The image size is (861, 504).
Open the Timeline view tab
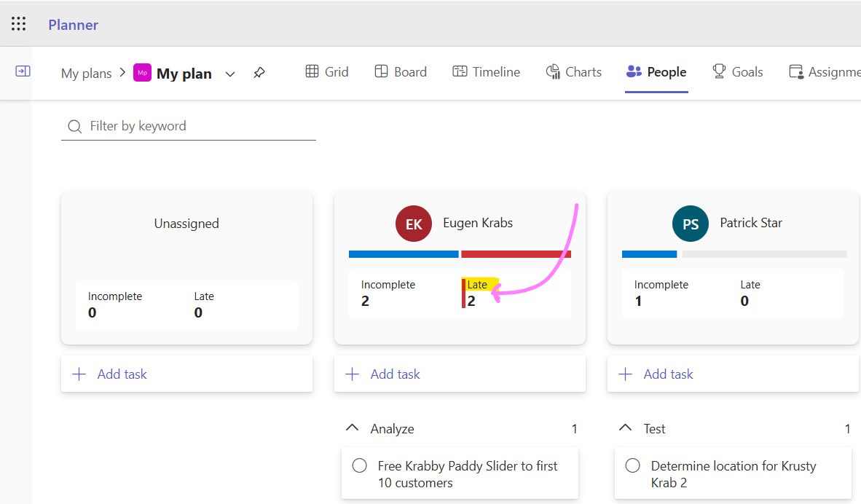tap(486, 72)
